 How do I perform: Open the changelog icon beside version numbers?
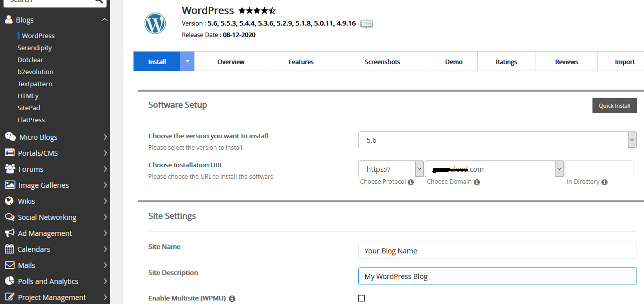[x=367, y=24]
